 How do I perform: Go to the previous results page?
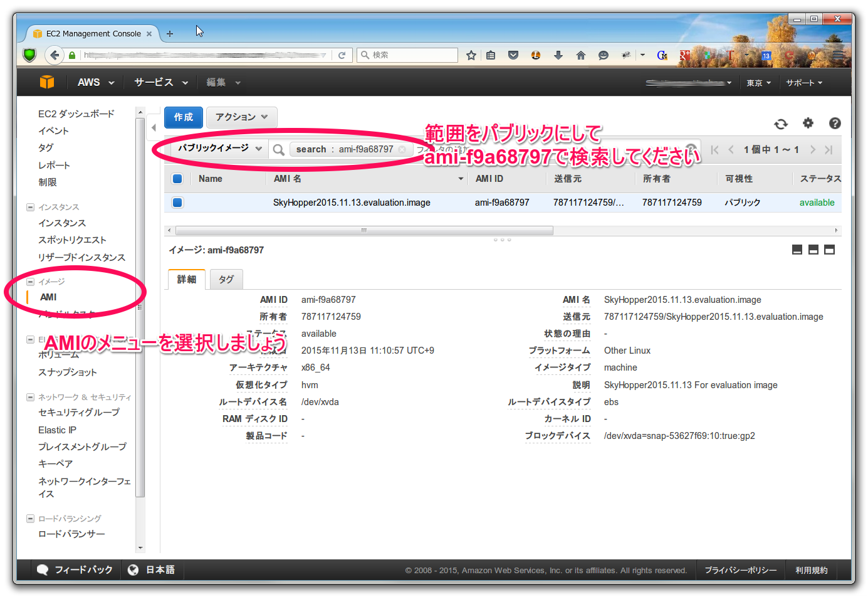(731, 149)
